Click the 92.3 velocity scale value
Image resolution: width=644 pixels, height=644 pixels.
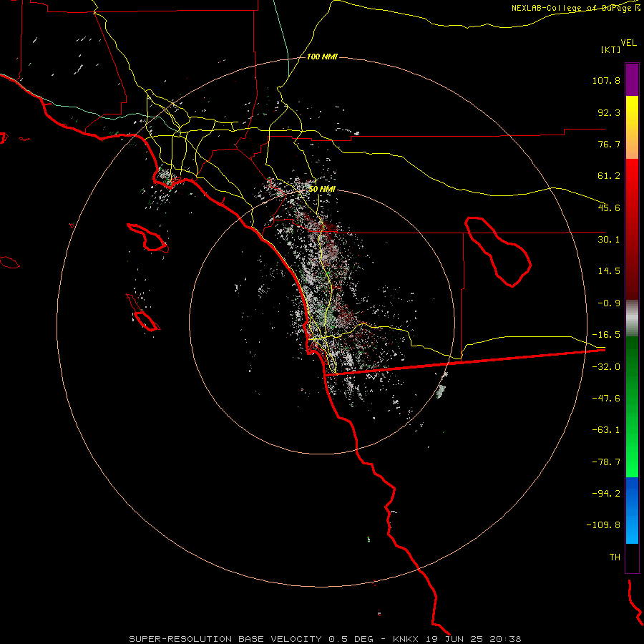coord(609,112)
